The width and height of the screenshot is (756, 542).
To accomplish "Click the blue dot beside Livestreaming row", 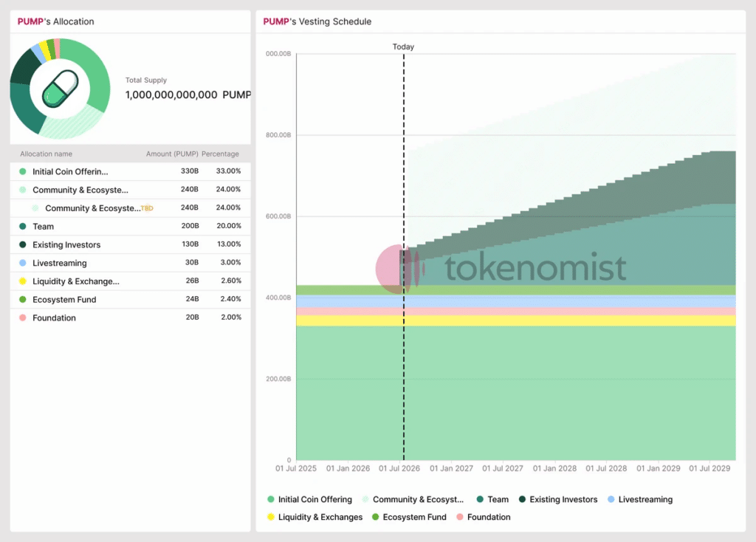I will pos(23,263).
